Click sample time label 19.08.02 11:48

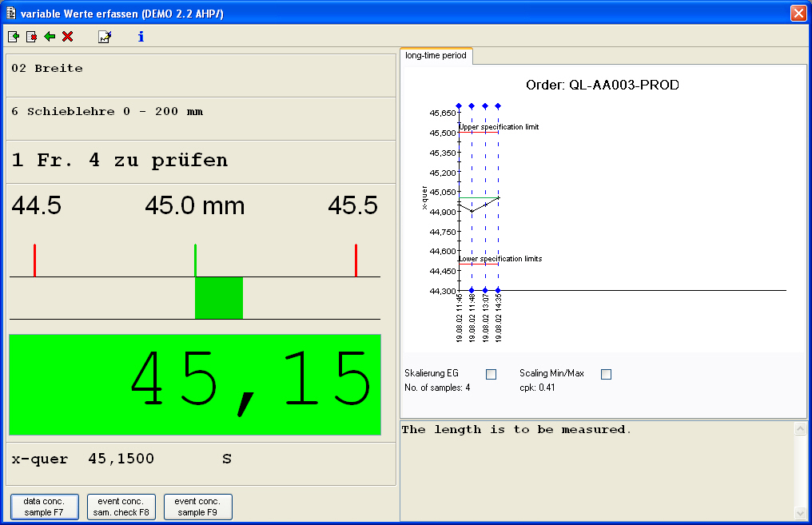[x=472, y=318]
